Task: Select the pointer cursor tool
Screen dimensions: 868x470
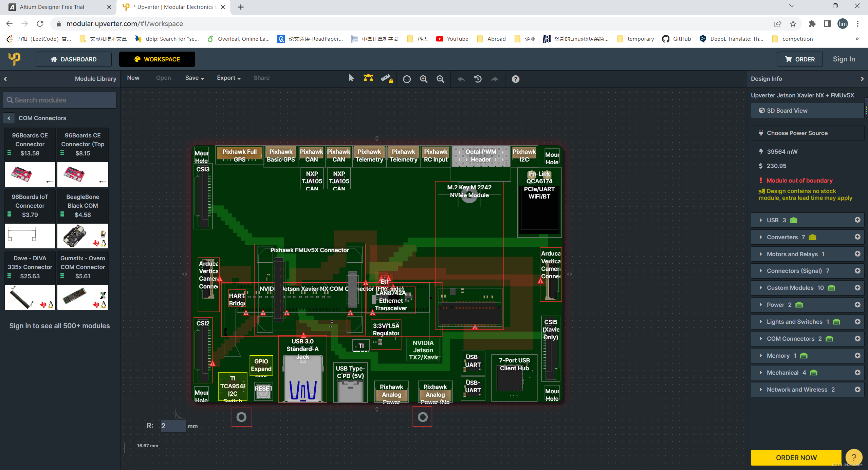Action: click(x=351, y=78)
